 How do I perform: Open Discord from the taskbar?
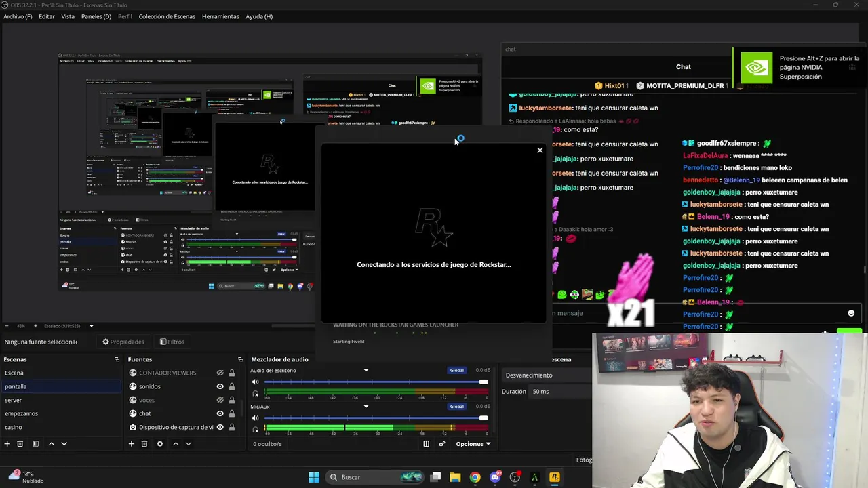pos(495,477)
